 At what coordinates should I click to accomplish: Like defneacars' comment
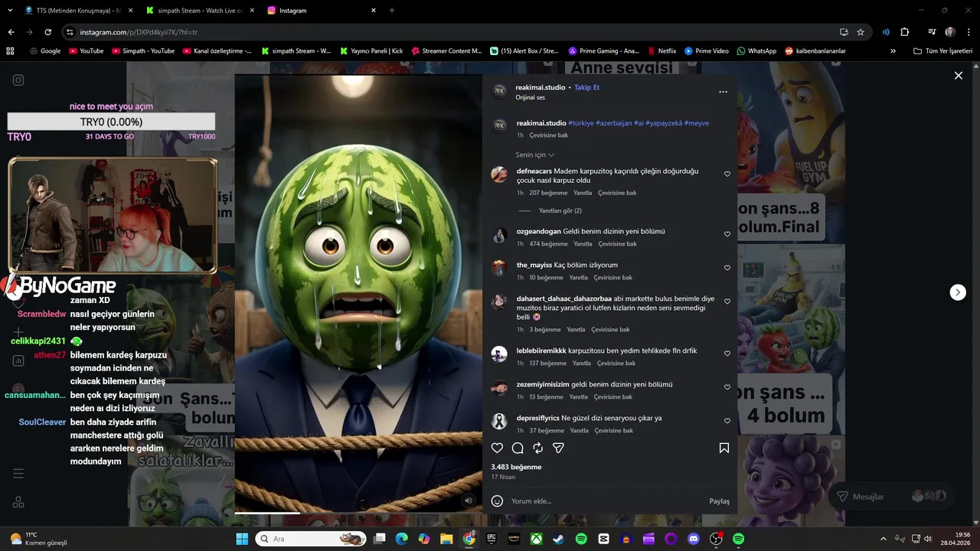(727, 174)
